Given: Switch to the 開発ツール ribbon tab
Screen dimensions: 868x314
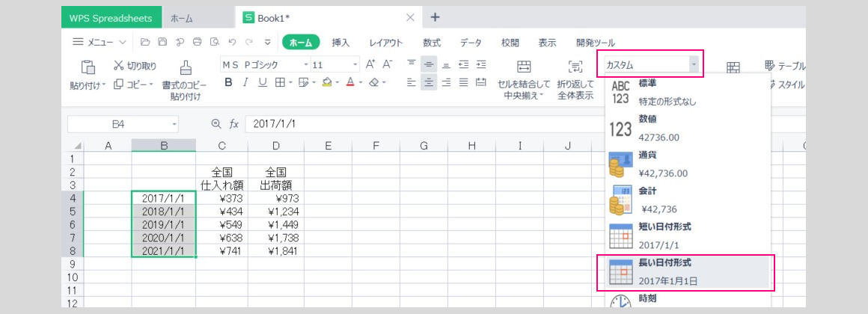Looking at the screenshot, I should click(x=595, y=43).
